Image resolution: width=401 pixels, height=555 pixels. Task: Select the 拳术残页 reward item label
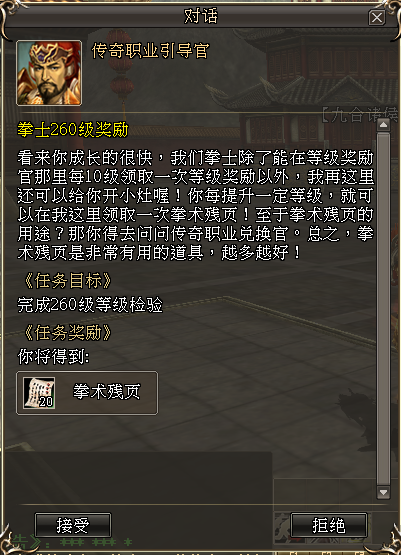(107, 392)
